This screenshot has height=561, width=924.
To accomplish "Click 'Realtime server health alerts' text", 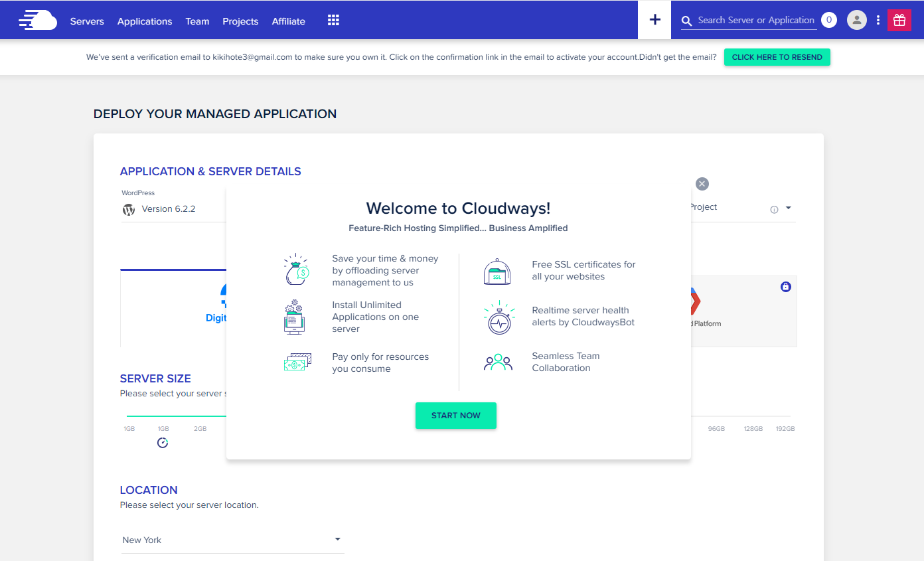I will pyautogui.click(x=583, y=316).
